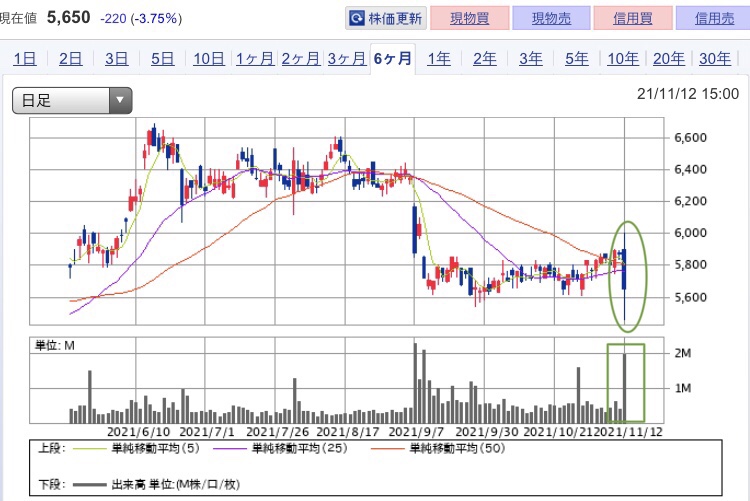750x501 pixels.
Task: Click the timestamp 21/11/12 15:00
Action: (x=687, y=94)
